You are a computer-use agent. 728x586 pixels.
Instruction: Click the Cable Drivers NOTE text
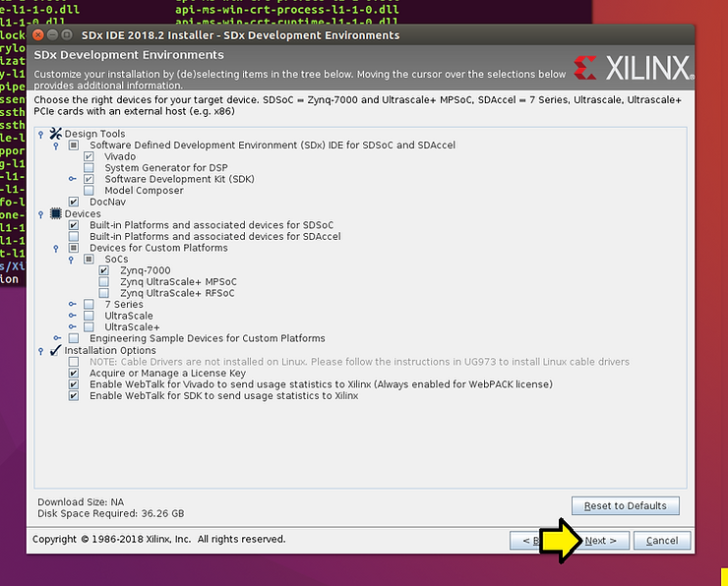pyautogui.click(x=359, y=362)
